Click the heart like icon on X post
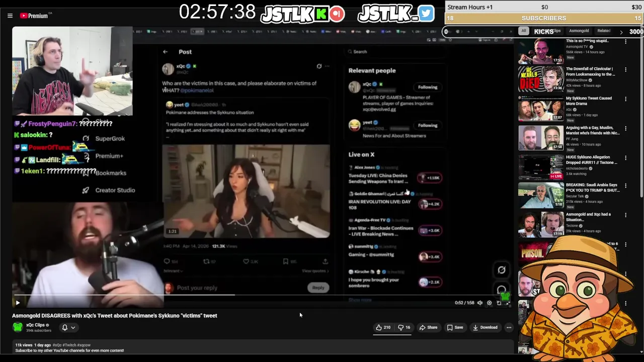The height and width of the screenshot is (362, 644). click(246, 261)
